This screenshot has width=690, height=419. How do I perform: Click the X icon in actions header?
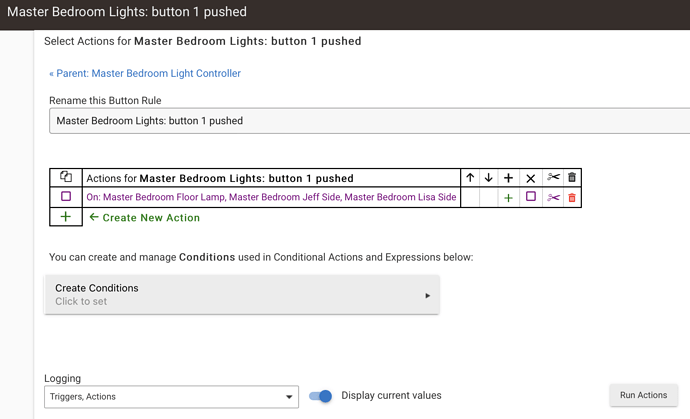[x=531, y=178]
